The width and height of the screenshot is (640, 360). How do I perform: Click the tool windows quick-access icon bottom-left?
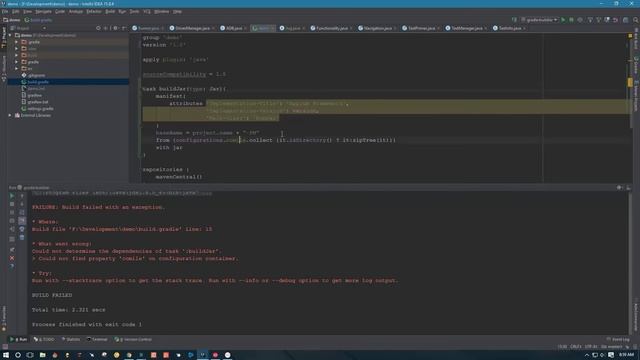[x=5, y=346]
